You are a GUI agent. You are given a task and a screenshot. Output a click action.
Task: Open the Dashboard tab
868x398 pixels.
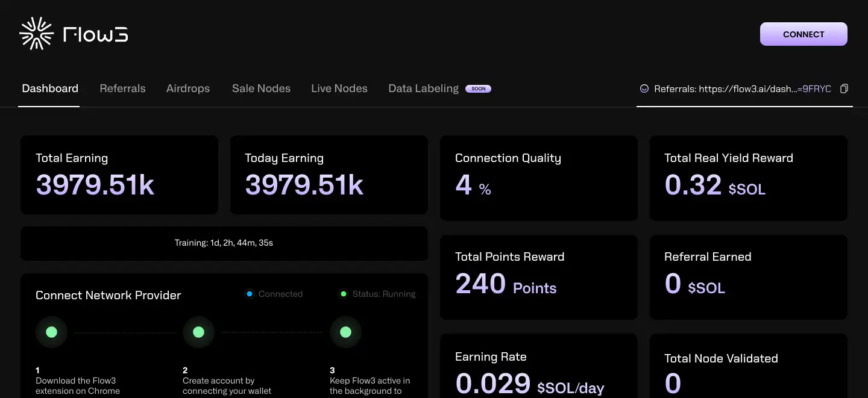coord(50,89)
